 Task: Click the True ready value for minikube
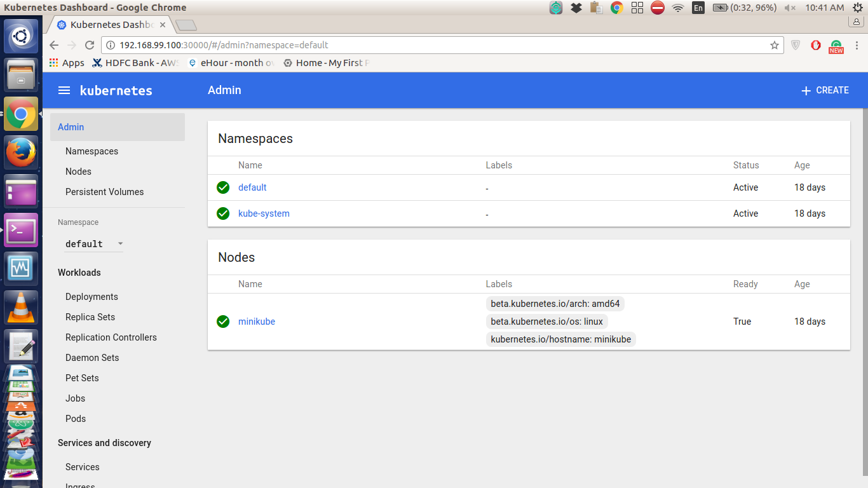click(x=742, y=322)
